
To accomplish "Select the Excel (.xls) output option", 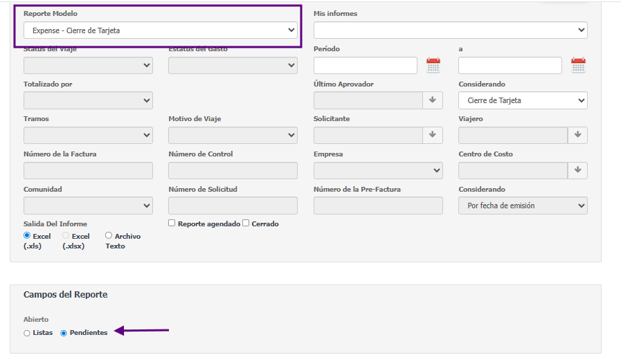I will (x=27, y=236).
